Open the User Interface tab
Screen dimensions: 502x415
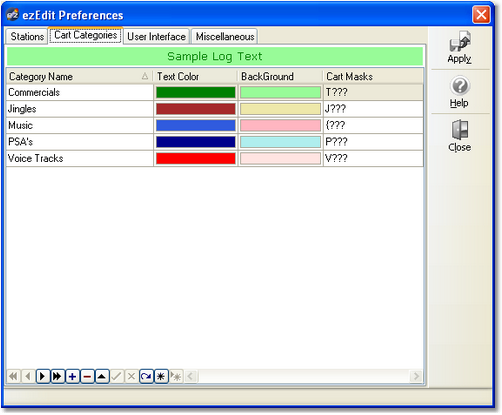pyautogui.click(x=156, y=36)
